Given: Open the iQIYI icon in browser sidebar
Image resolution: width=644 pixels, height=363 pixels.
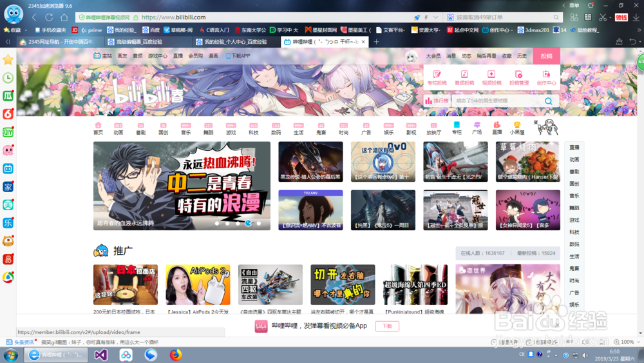Looking at the screenshot, I should tap(8, 132).
